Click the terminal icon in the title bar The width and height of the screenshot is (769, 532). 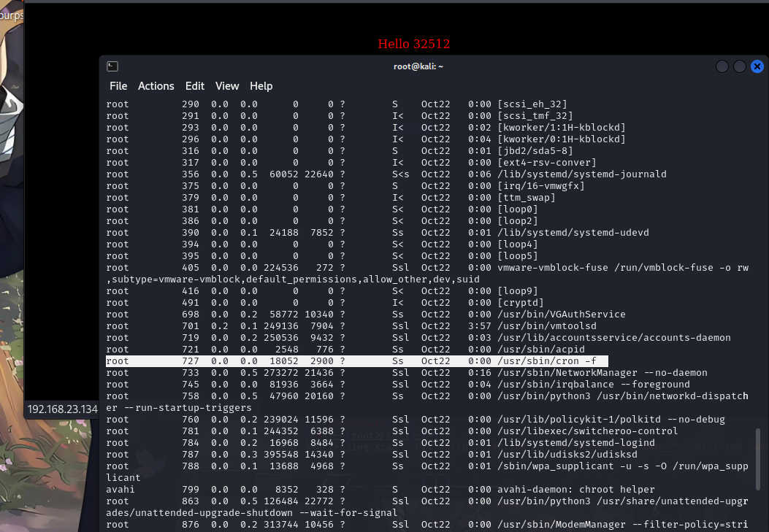coord(112,66)
